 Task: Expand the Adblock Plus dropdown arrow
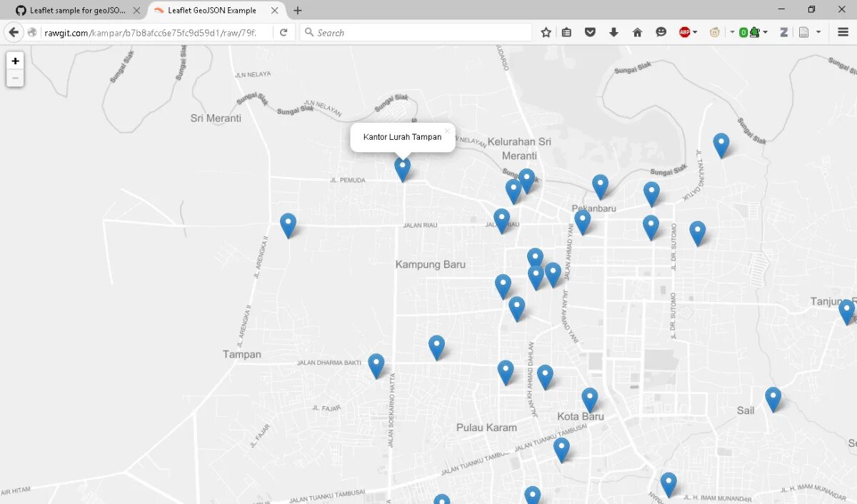(695, 32)
